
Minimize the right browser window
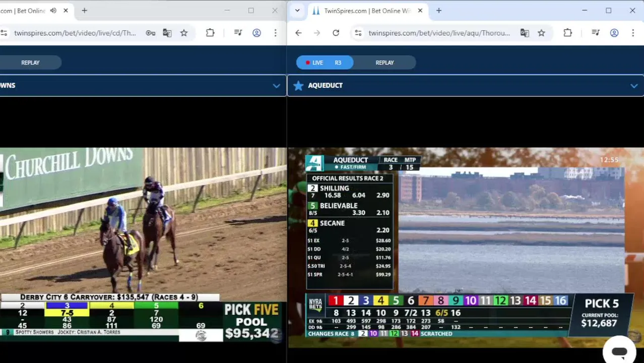tap(585, 11)
